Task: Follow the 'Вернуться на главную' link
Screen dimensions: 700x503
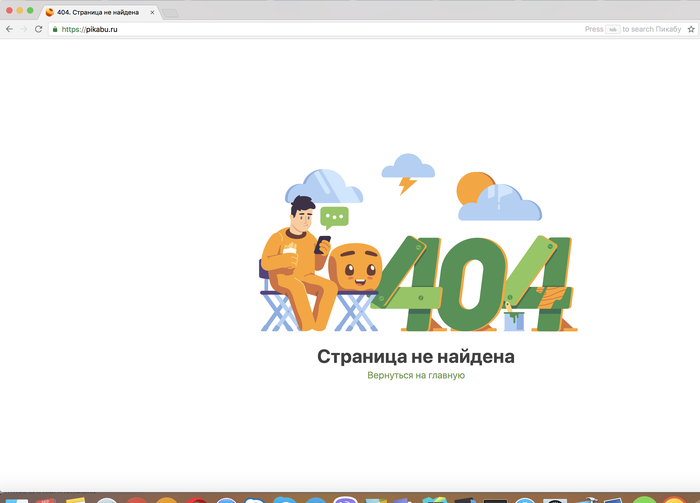Action: pyautogui.click(x=416, y=375)
